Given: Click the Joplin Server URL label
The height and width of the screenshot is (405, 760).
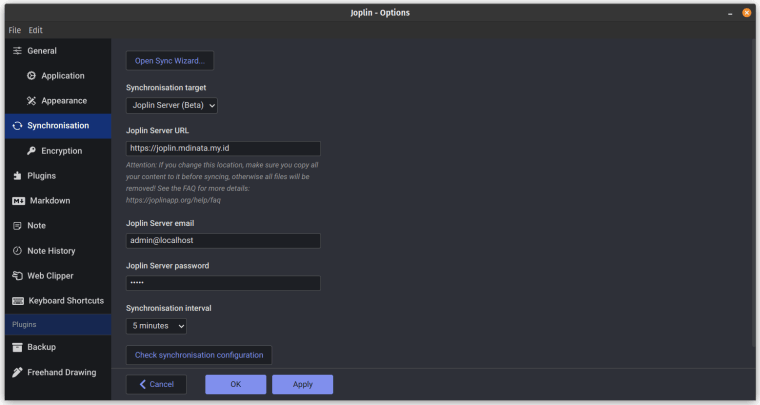Looking at the screenshot, I should click(158, 130).
